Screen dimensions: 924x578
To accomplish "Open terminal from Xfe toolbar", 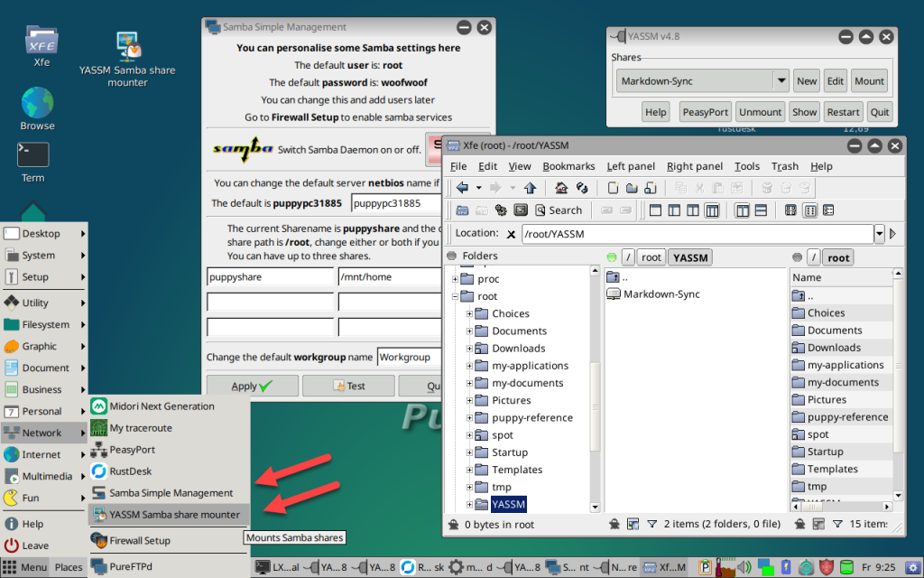I will coord(521,210).
